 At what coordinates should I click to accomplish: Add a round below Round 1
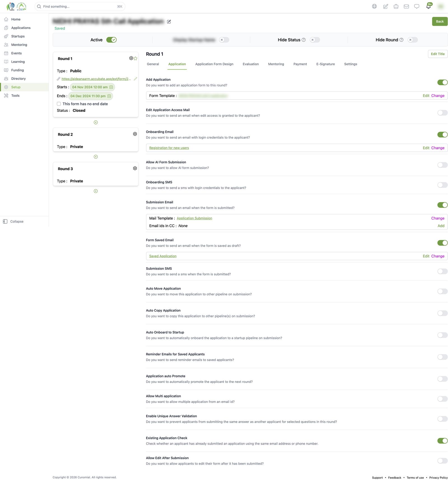96,122
